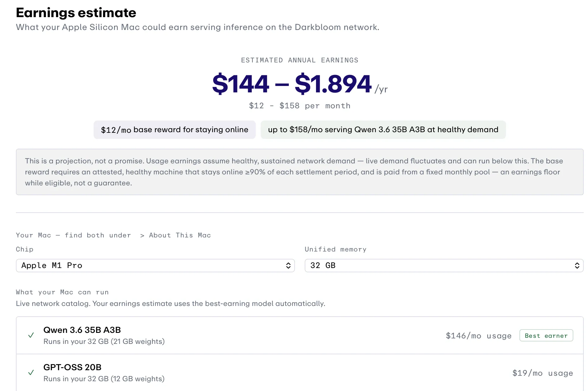
Task: Click the checkmark icon beside GPT-OSS 20B
Action: tap(31, 373)
